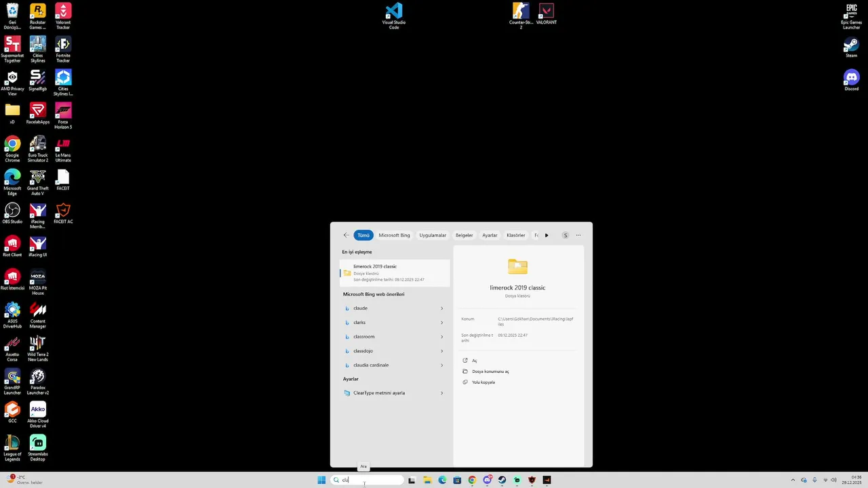The image size is (868, 488).
Task: Click the Windows Start button
Action: tap(321, 480)
